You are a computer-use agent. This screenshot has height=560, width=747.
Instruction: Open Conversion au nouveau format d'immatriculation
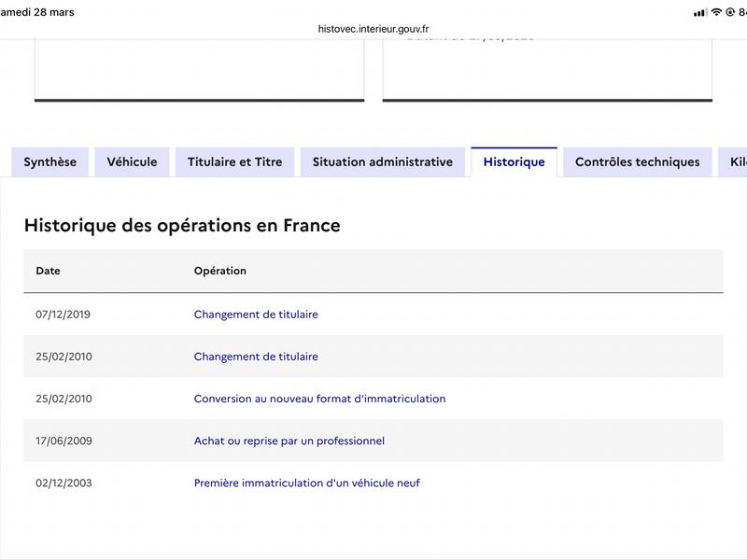pyautogui.click(x=319, y=399)
